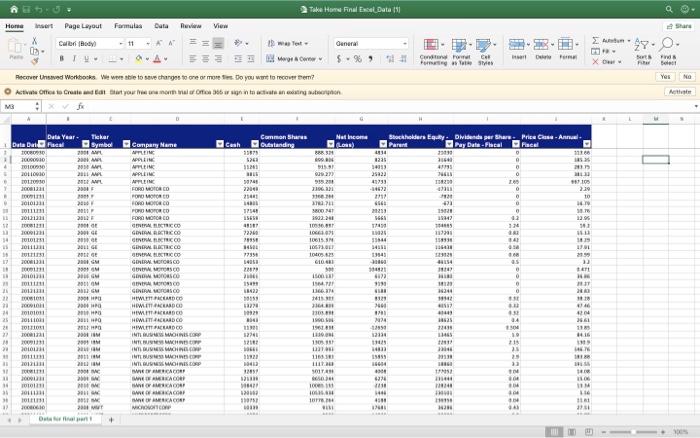Open the Clear dropdown
700x438 pixels.
pos(607,62)
